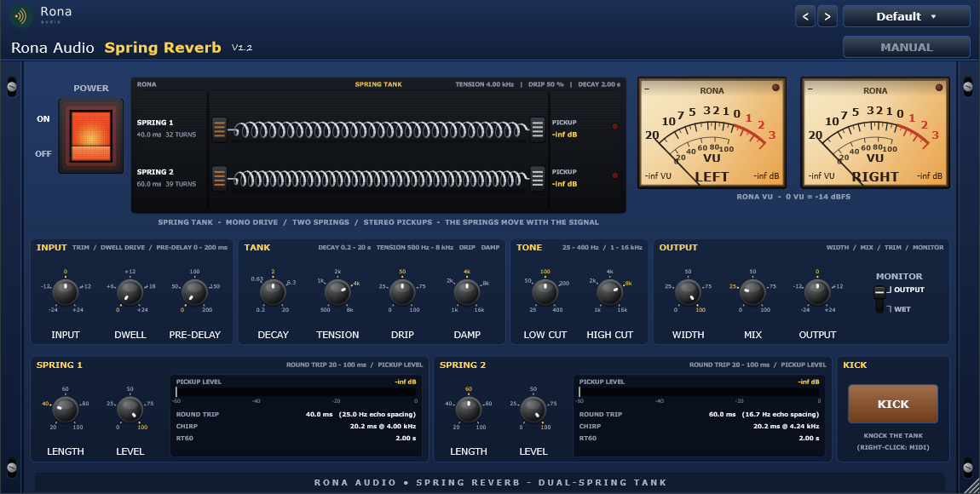Click the LOW CUT knob

point(545,291)
